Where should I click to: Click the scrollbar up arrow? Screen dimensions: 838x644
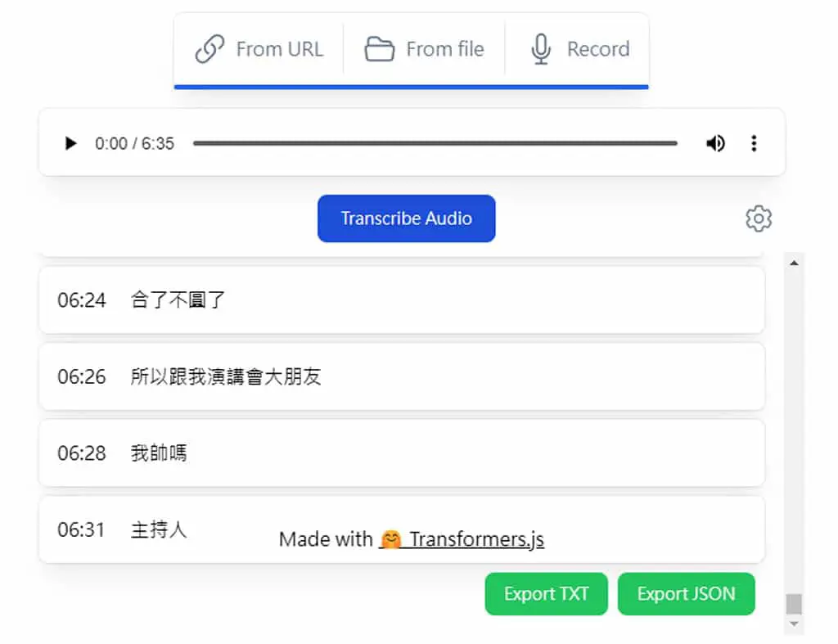tap(794, 263)
